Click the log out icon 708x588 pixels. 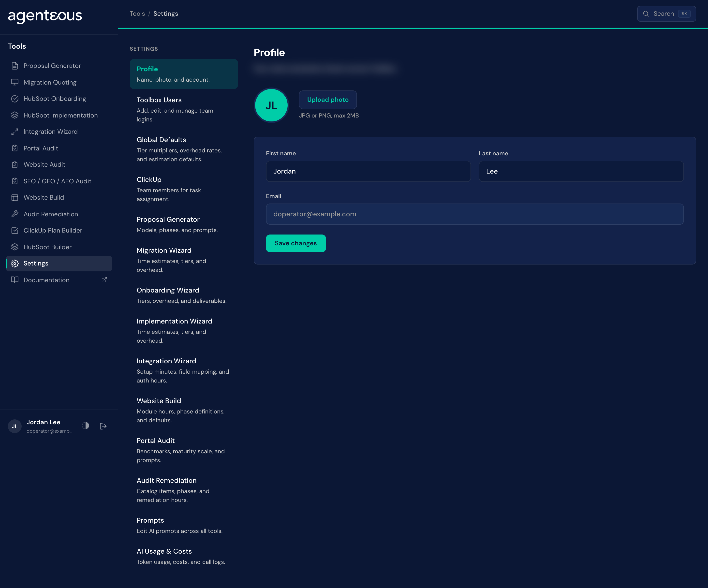coord(103,426)
